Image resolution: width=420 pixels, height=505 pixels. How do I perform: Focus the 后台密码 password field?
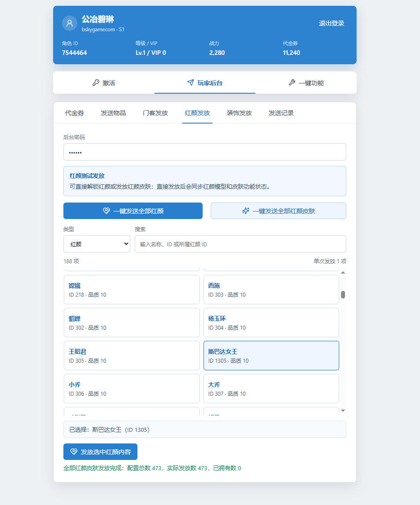205,152
